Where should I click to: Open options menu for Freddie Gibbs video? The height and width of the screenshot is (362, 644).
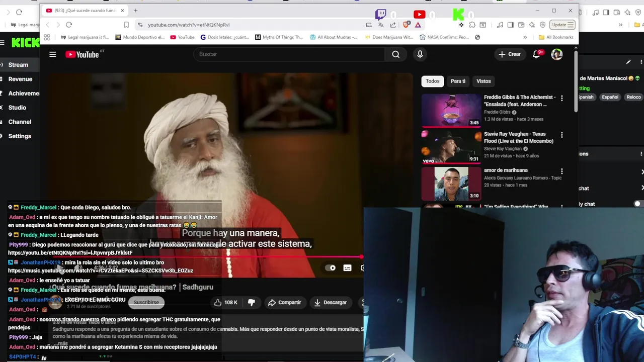[x=561, y=98]
